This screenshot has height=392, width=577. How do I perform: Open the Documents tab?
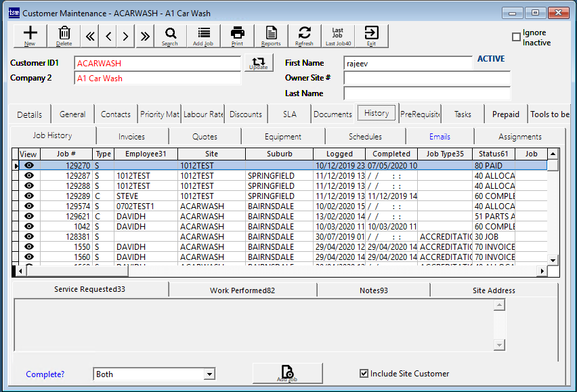[x=333, y=114]
